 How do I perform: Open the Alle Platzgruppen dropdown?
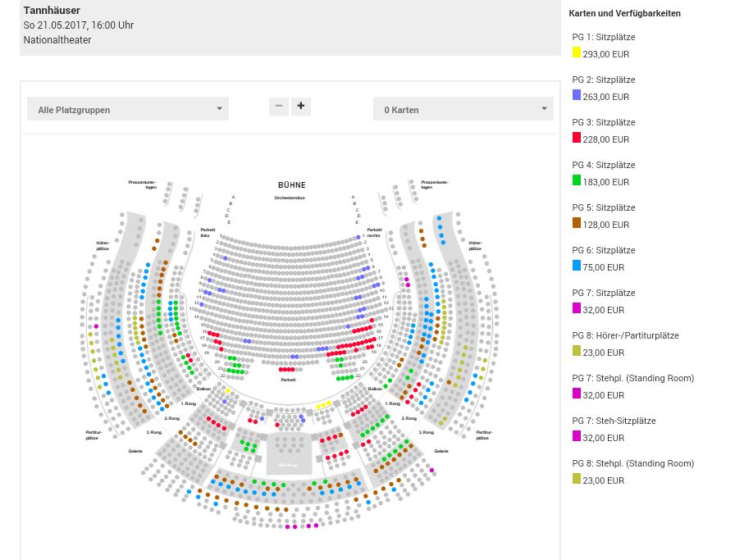coord(127,109)
